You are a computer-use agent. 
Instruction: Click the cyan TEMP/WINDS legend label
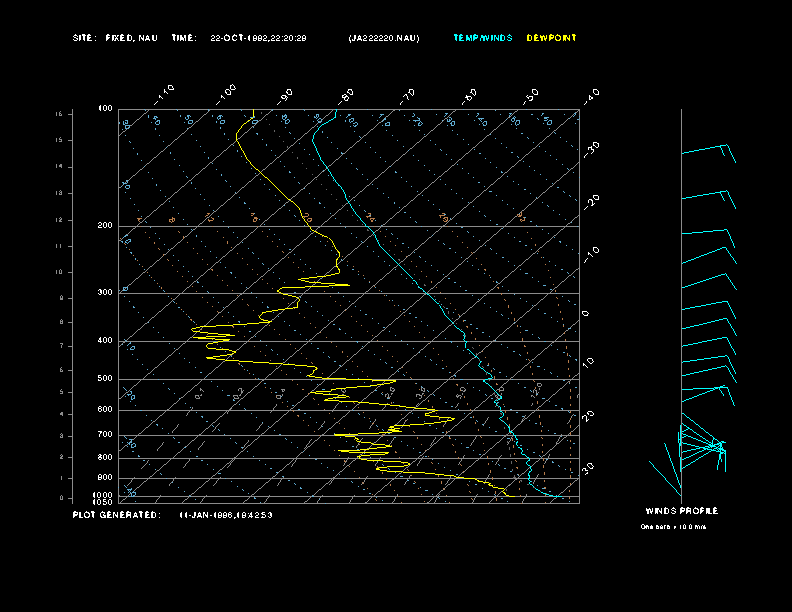pos(482,38)
